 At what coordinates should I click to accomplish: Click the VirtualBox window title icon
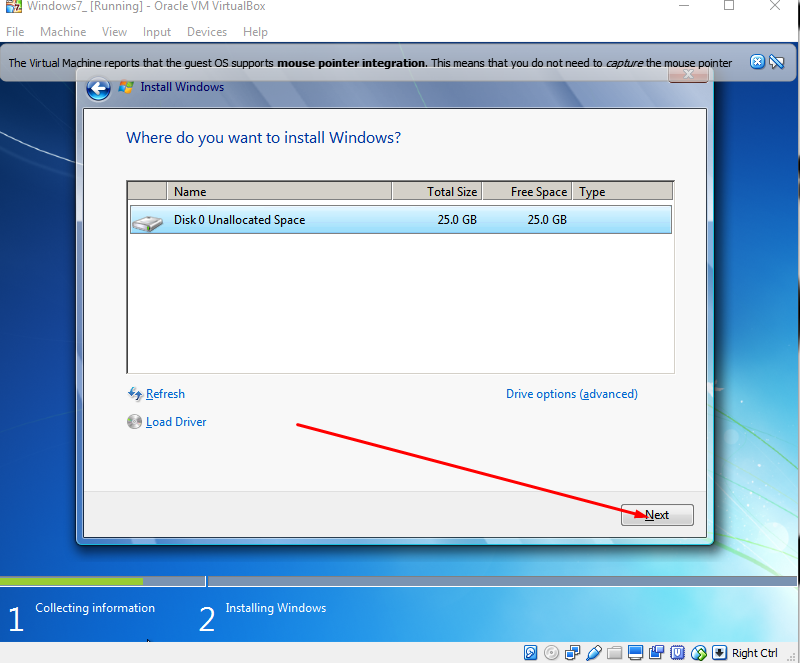click(13, 6)
